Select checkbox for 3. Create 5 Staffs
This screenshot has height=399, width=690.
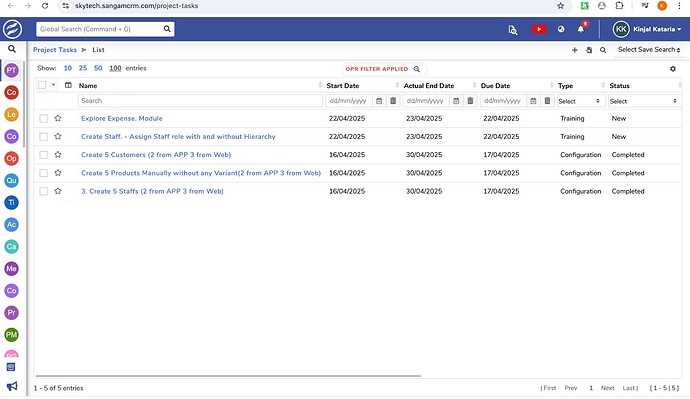[43, 191]
